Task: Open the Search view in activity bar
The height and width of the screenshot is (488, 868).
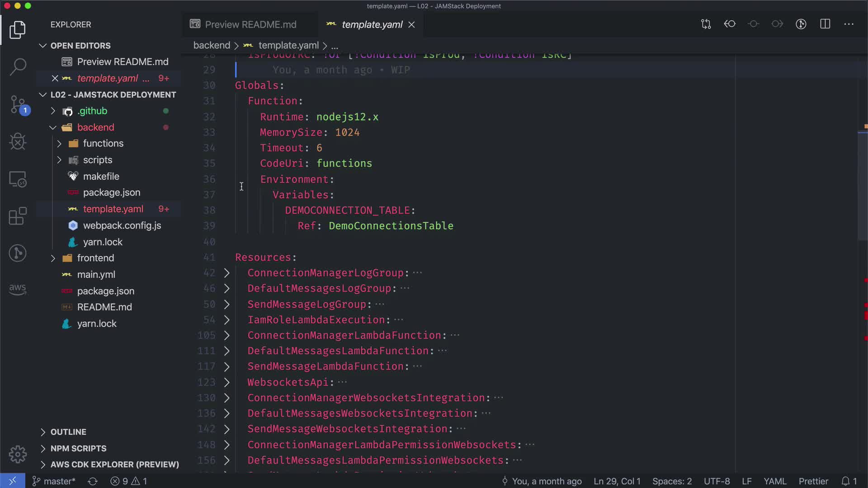Action: 18,66
